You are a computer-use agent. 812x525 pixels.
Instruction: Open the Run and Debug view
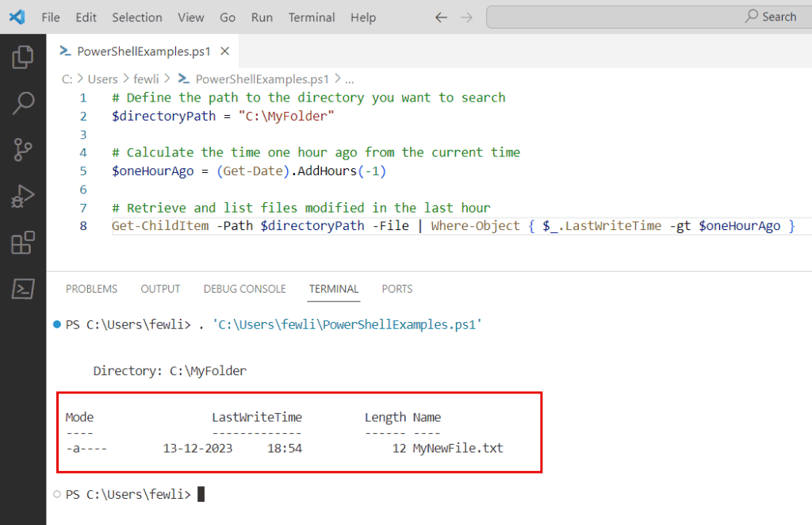click(x=23, y=196)
